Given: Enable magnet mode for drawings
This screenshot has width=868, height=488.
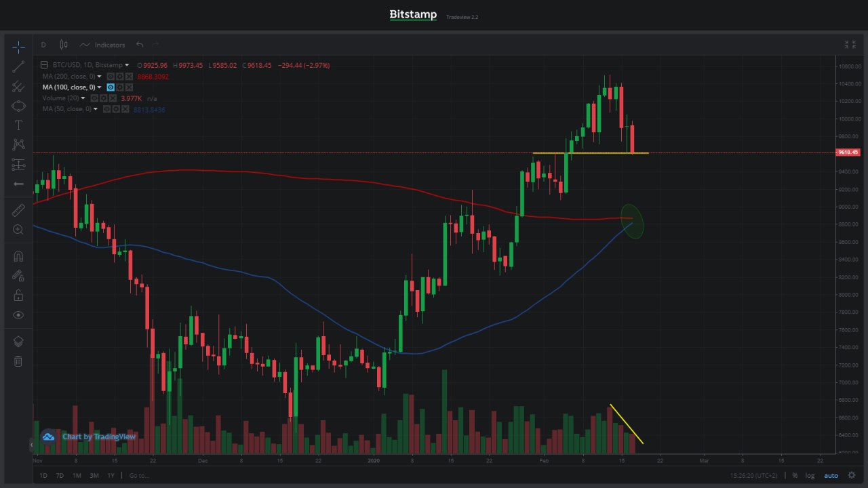Looking at the screenshot, I should tap(18, 256).
